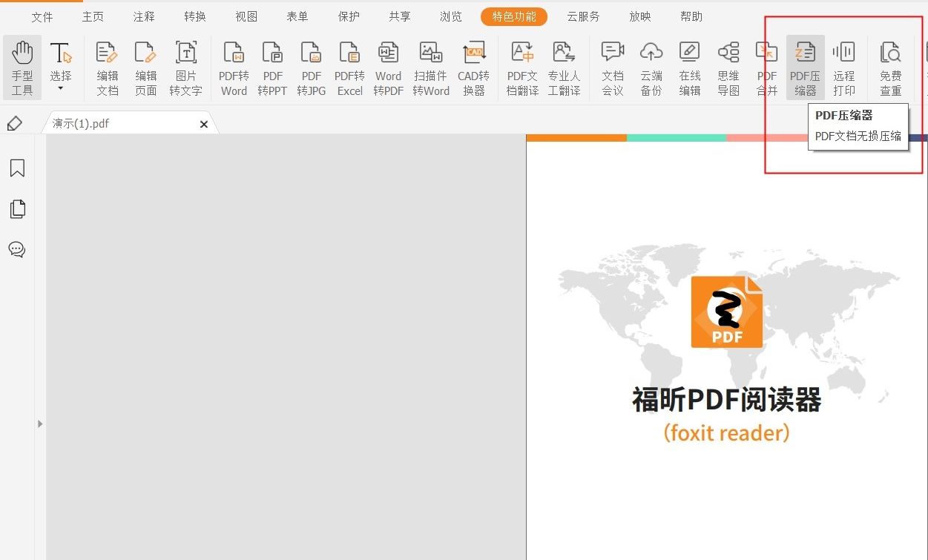Open the comments sidebar panel
928x560 pixels.
pyautogui.click(x=17, y=249)
